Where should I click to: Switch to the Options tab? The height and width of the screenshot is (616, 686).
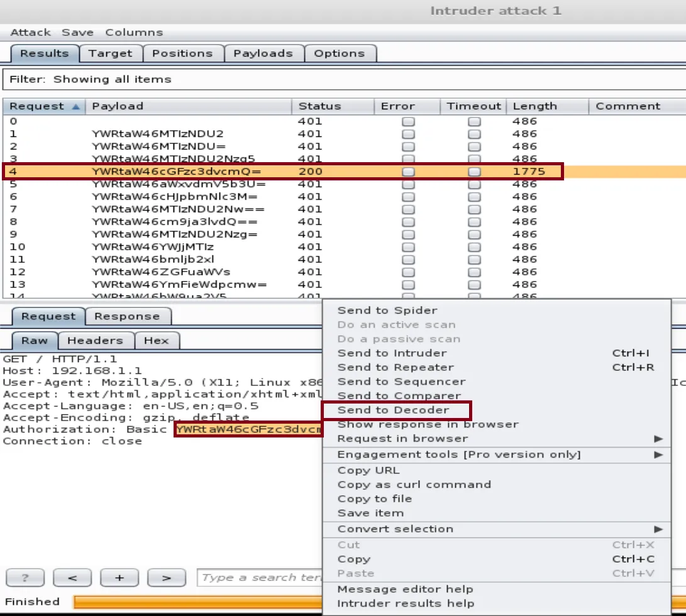click(x=340, y=53)
